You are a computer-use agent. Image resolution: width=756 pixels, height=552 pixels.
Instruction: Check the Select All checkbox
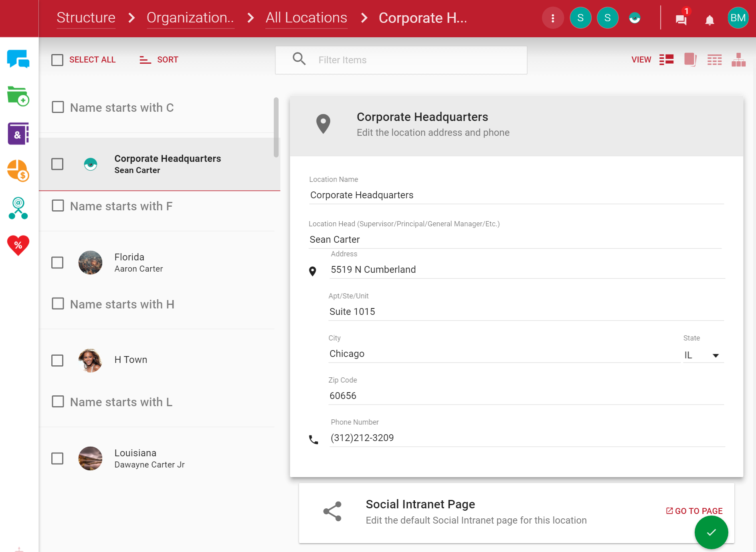coord(57,60)
